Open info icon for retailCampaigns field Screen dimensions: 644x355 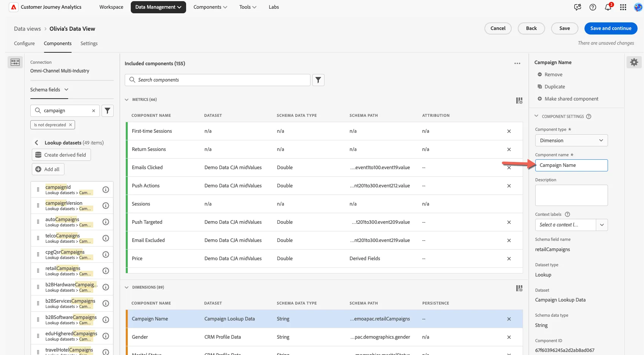tap(106, 271)
